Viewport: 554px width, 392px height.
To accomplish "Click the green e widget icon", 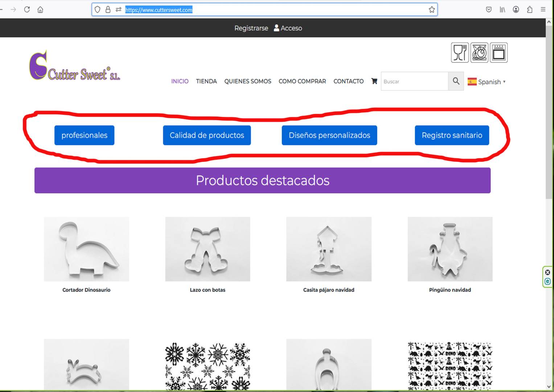I will [x=547, y=281].
